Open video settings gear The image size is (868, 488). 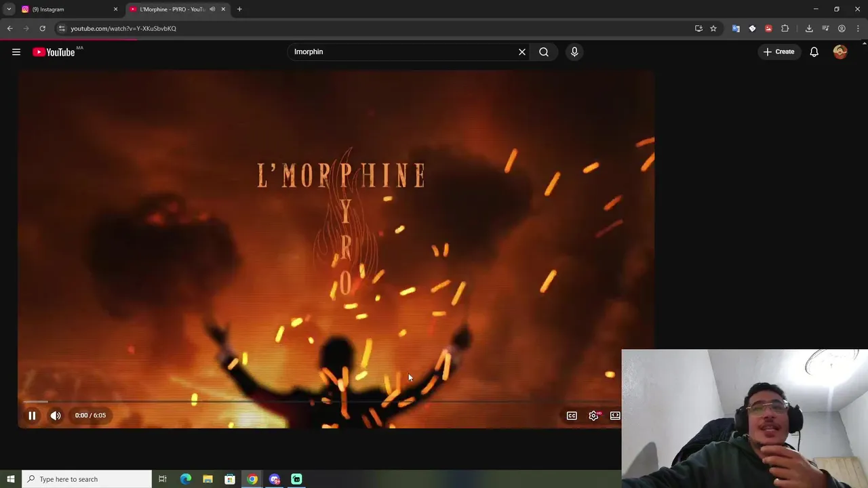point(593,415)
